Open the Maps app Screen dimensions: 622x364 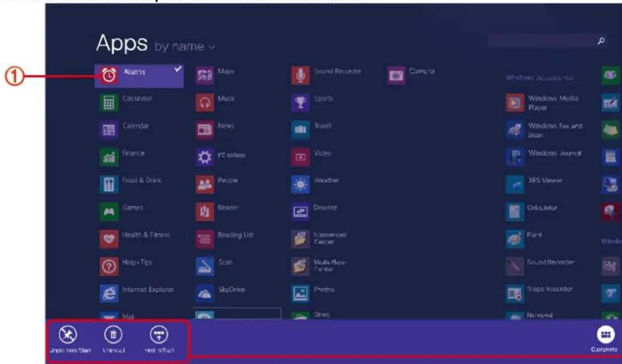pyautogui.click(x=215, y=75)
